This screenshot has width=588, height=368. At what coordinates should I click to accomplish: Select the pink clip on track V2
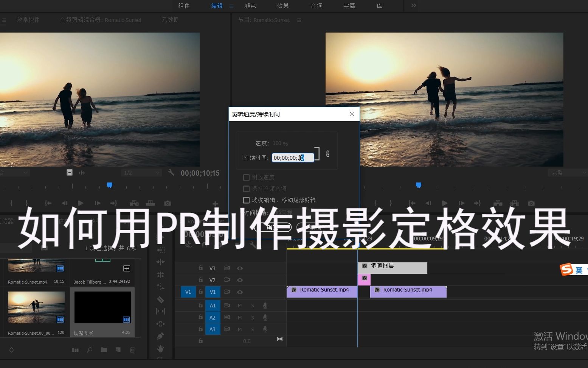click(364, 280)
